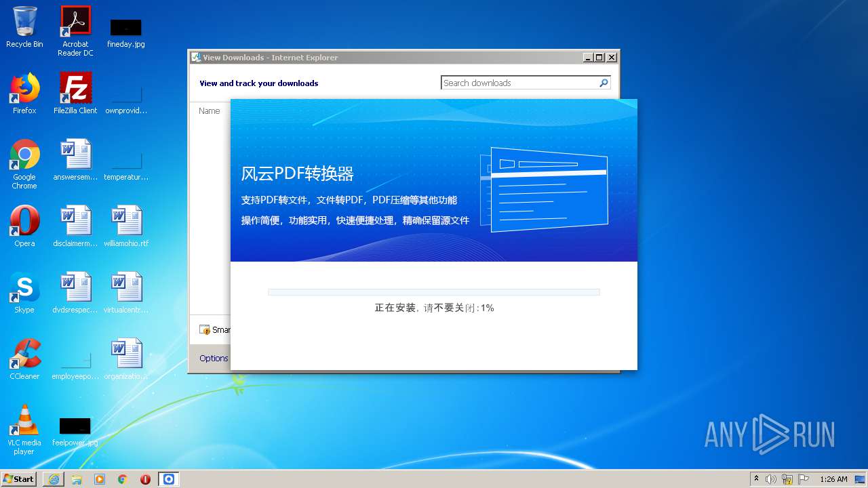Viewport: 868px width, 488px height.
Task: Click the 1:26 AM taskbar clock
Action: point(833,479)
